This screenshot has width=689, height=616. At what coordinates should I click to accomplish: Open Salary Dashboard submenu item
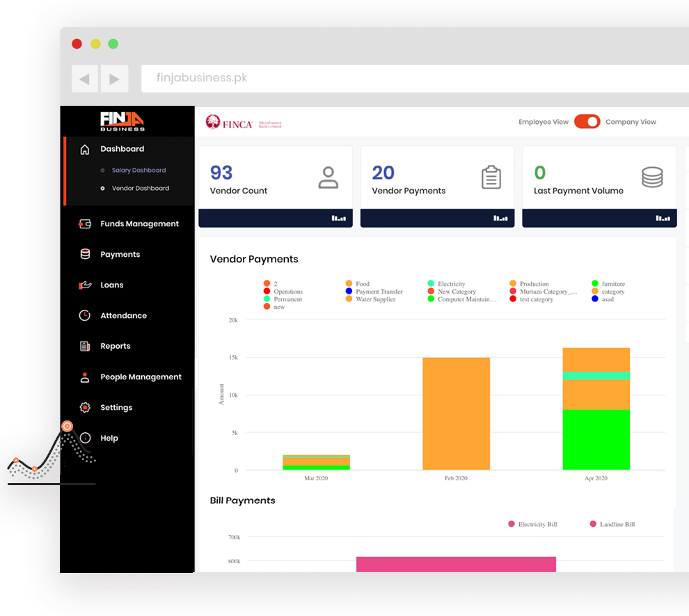[139, 170]
